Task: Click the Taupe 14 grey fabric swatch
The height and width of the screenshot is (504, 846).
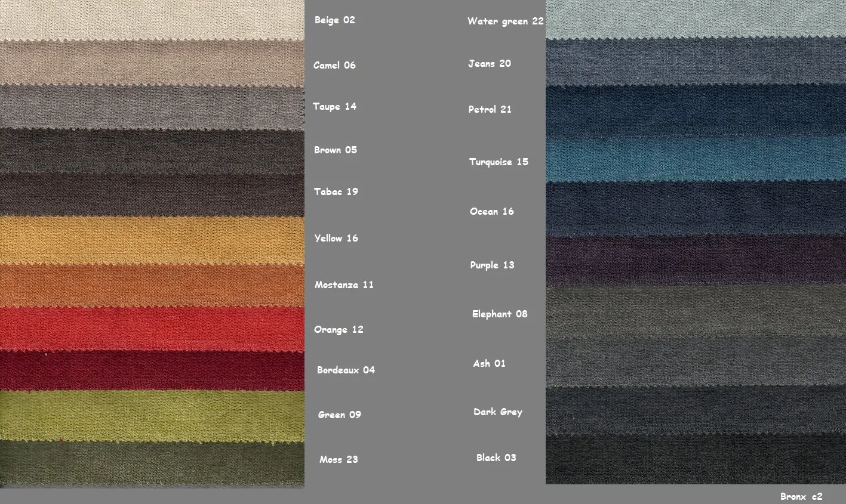Action: point(152,107)
